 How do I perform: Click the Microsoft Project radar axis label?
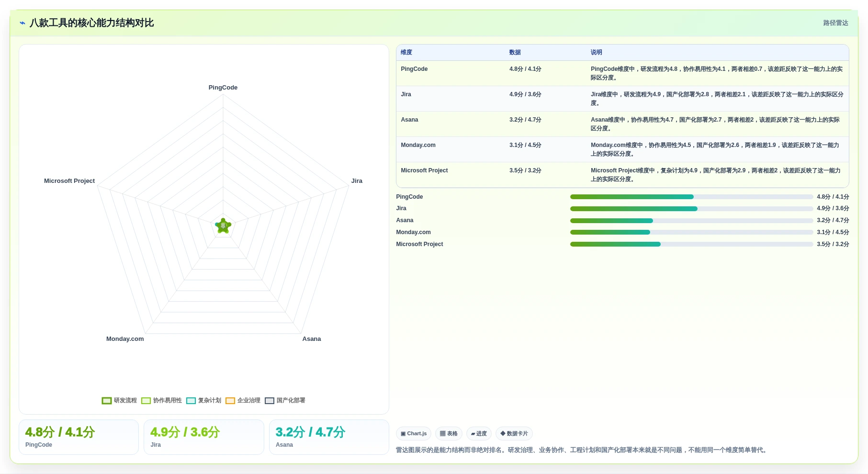[69, 181]
